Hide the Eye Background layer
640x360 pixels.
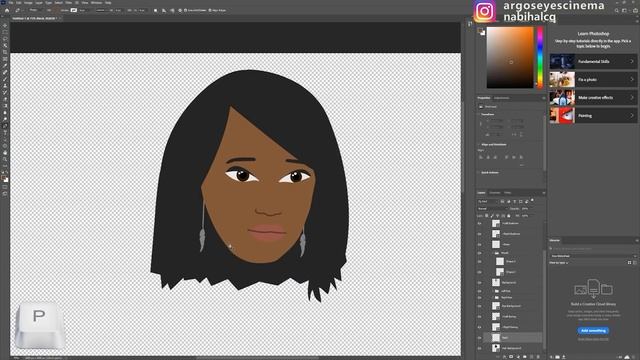point(480,306)
